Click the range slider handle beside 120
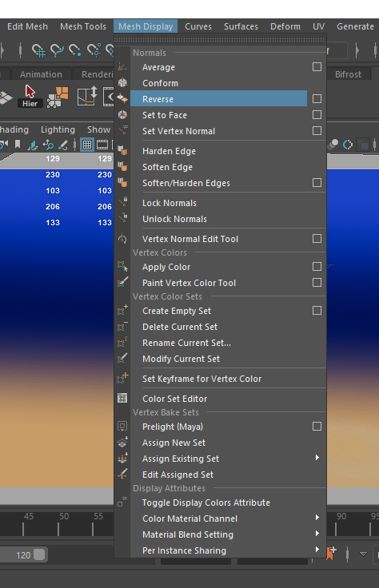The image size is (379, 588). [39, 554]
